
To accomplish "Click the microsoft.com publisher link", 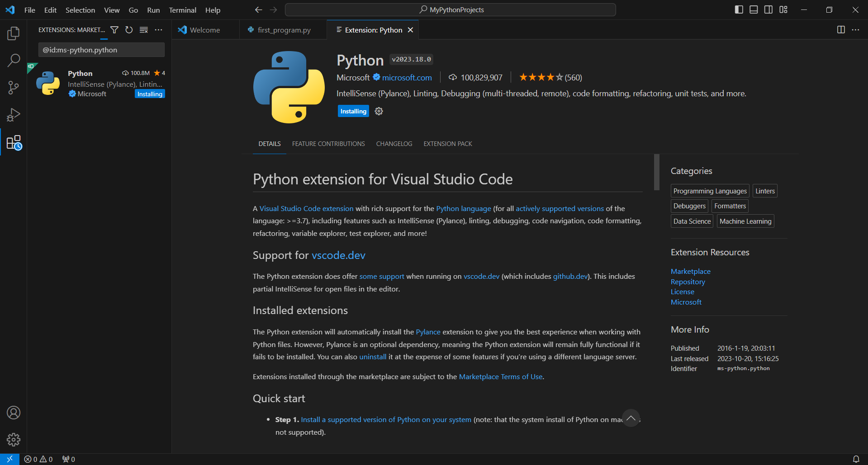I will 407,78.
